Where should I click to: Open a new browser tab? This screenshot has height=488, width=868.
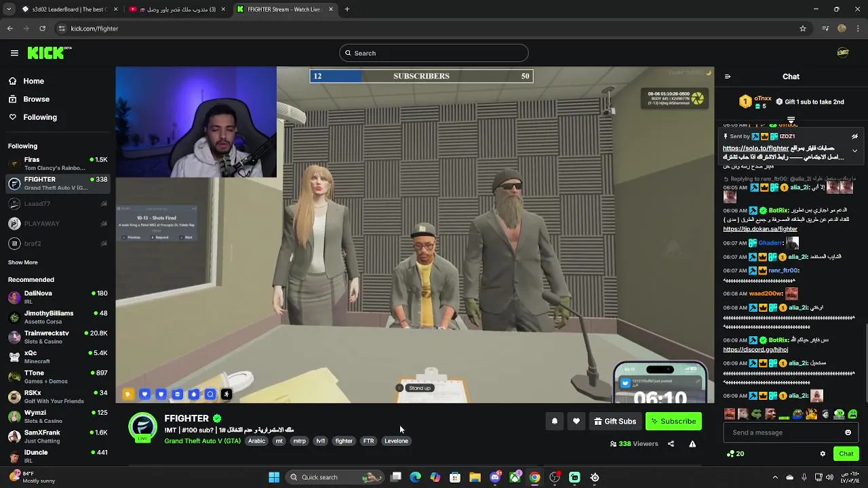point(347,9)
